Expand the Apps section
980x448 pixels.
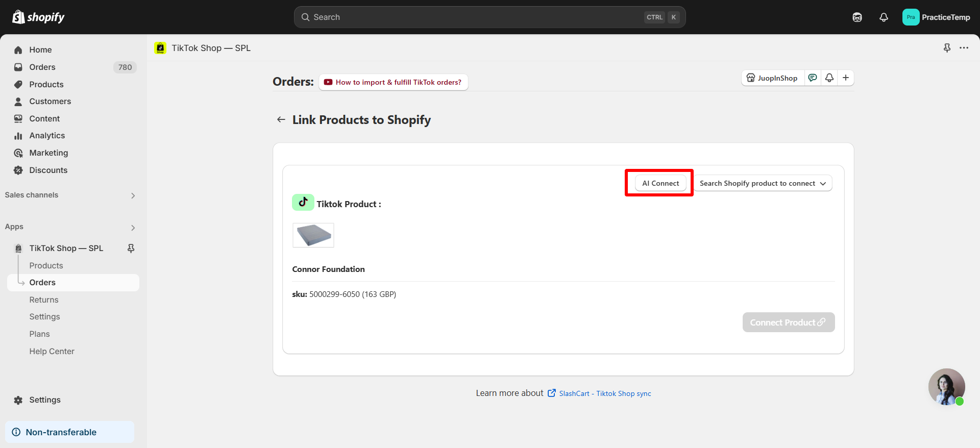click(x=133, y=228)
